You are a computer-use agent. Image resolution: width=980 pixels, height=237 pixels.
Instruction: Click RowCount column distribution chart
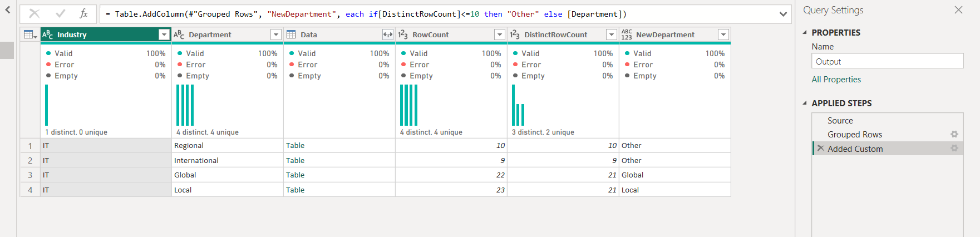[408, 105]
